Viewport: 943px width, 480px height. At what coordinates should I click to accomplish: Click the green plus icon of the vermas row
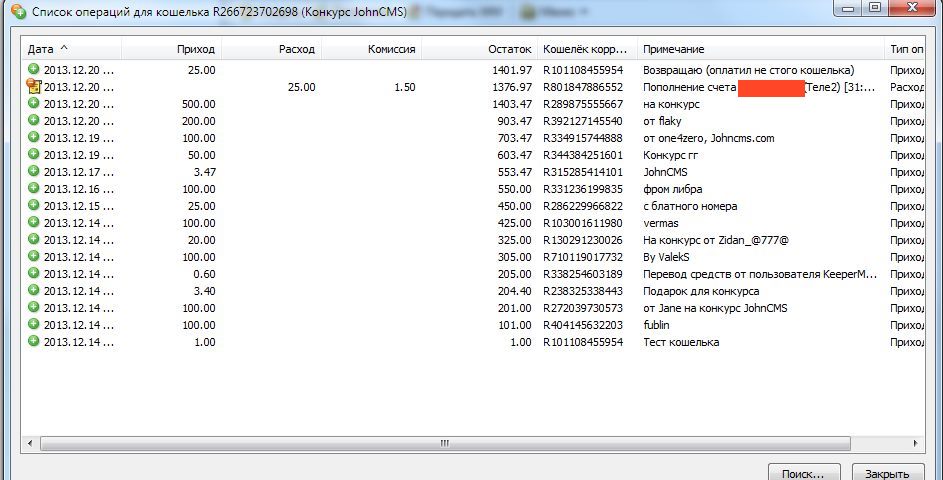click(x=34, y=222)
